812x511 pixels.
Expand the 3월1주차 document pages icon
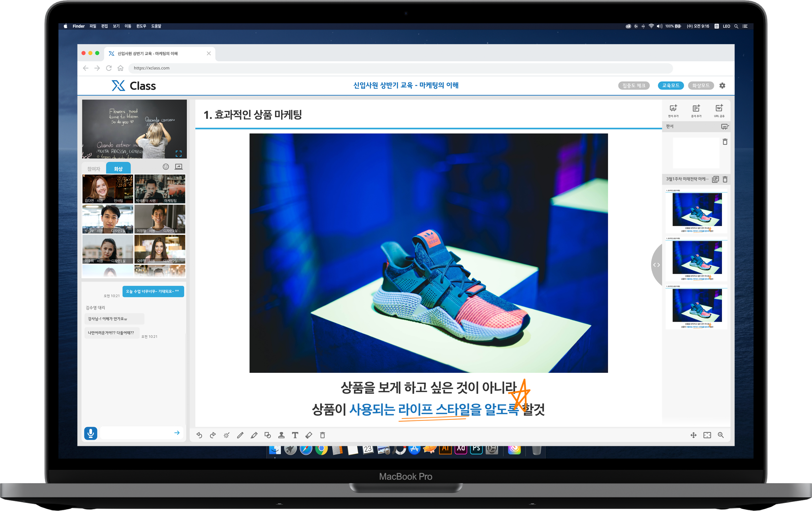715,179
